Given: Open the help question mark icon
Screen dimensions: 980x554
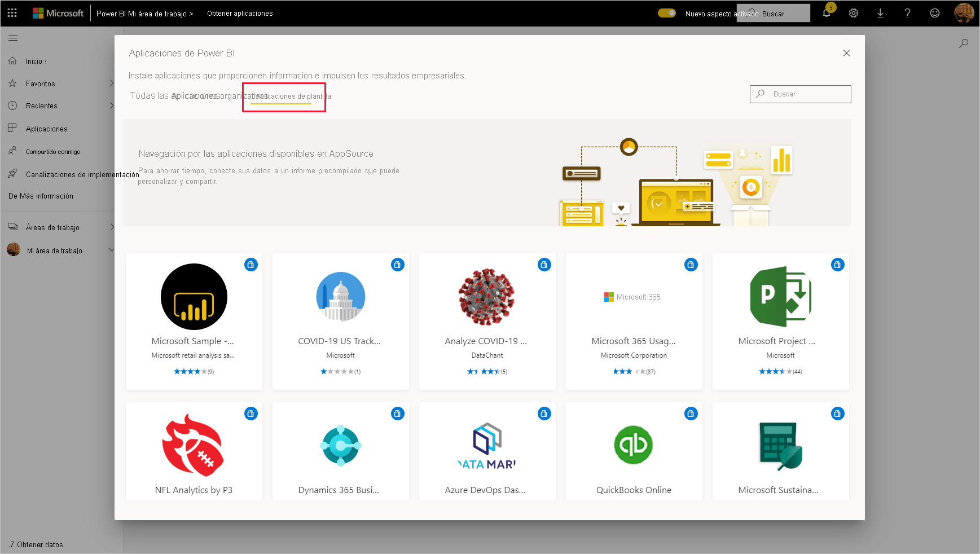Looking at the screenshot, I should [907, 13].
